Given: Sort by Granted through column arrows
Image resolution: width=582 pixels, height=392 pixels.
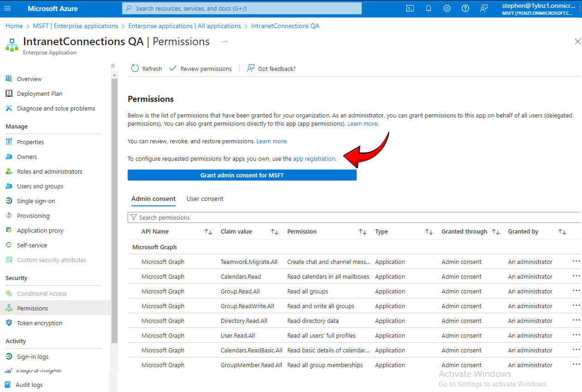Looking at the screenshot, I should click(496, 232).
